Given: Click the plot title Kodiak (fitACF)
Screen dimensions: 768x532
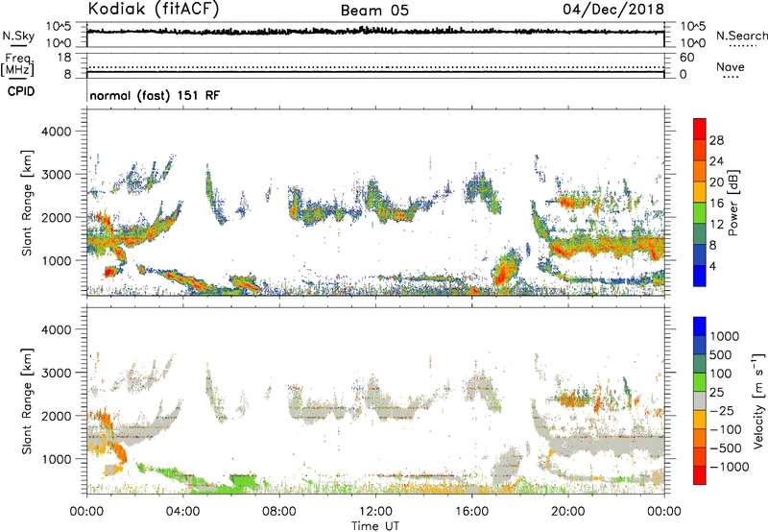Looking at the screenshot, I should click(154, 9).
